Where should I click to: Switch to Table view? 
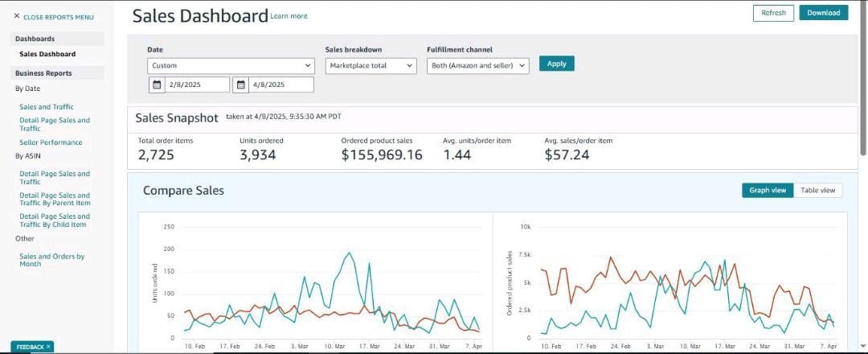[x=818, y=190]
